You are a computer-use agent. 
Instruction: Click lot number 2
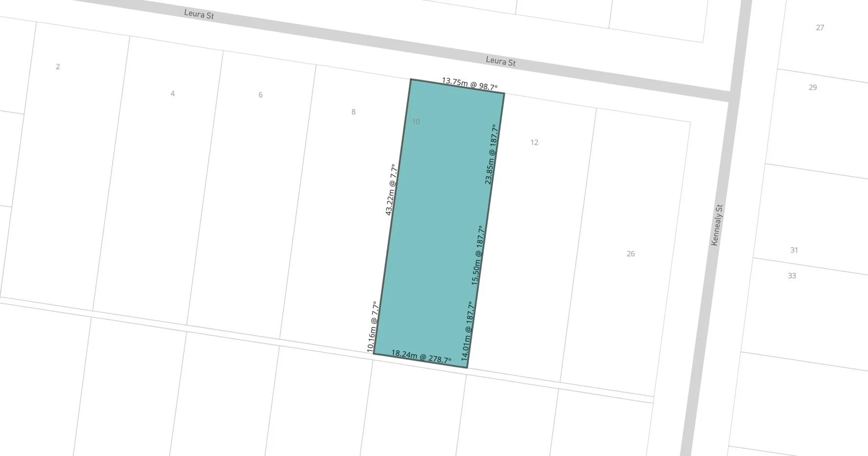tap(58, 67)
